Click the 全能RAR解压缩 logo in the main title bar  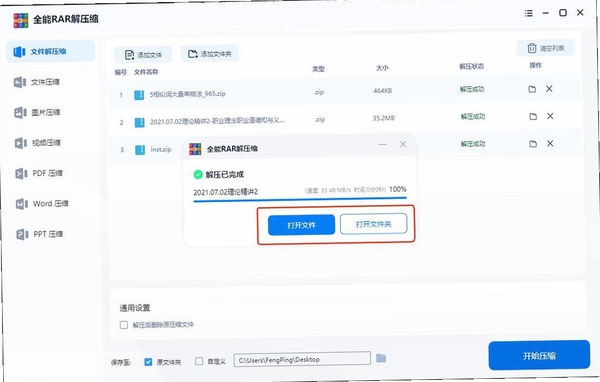[21, 21]
